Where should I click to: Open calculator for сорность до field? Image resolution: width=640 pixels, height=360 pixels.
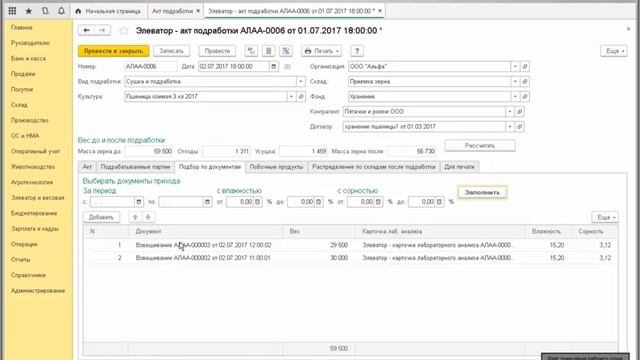pyautogui.click(x=439, y=202)
